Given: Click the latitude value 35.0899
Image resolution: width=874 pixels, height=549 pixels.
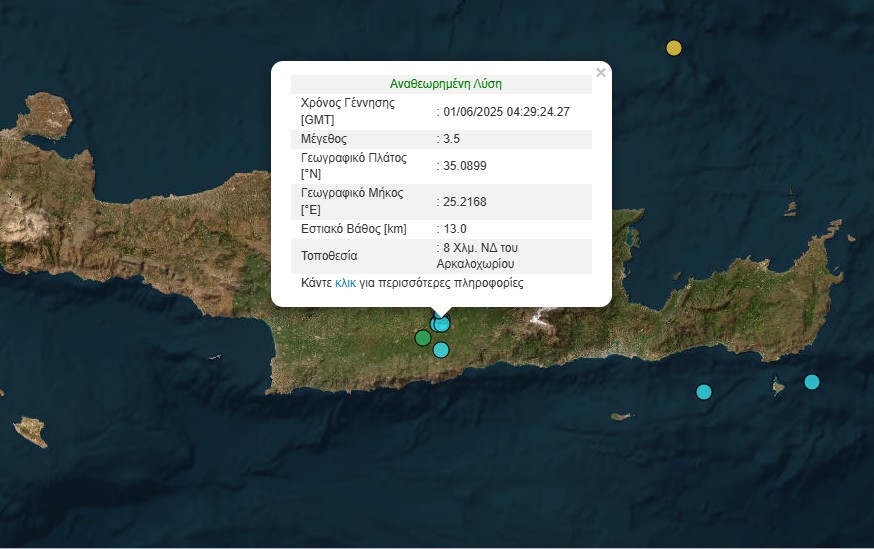Looking at the screenshot, I should [464, 166].
